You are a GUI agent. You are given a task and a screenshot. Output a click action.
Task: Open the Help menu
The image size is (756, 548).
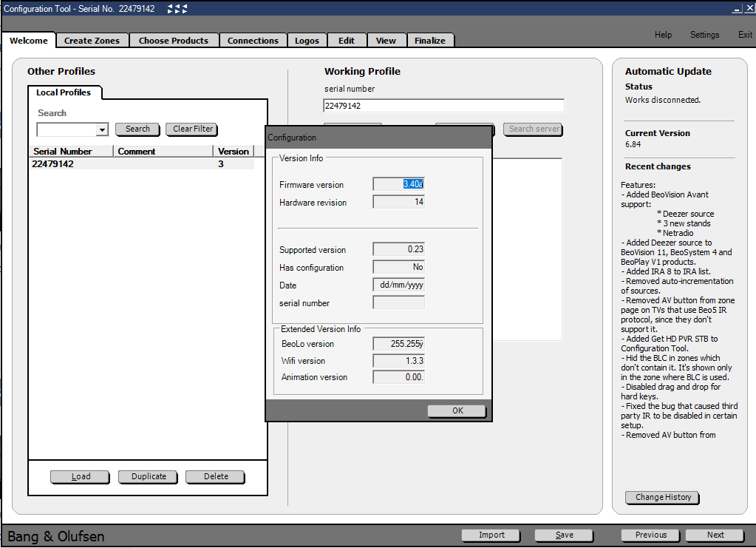click(663, 35)
